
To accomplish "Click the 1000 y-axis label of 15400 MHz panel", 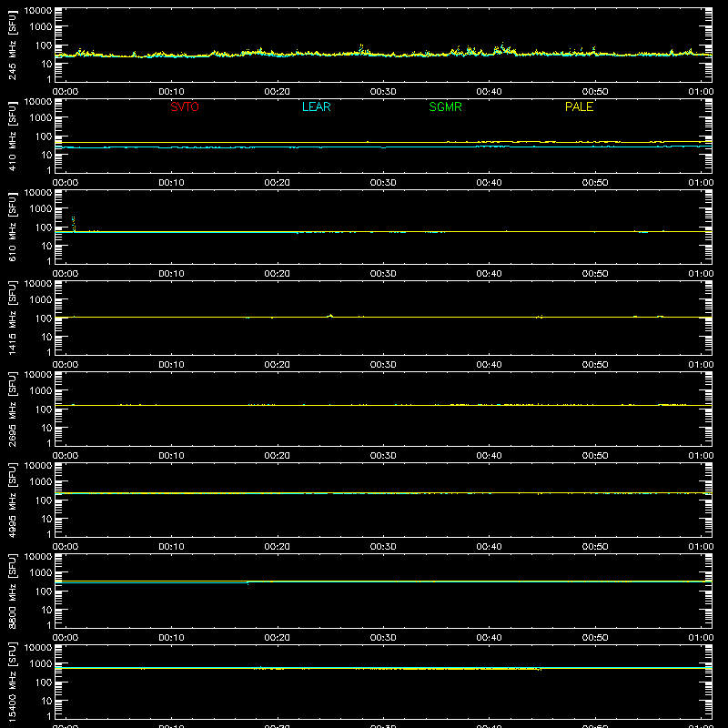I will [x=41, y=664].
